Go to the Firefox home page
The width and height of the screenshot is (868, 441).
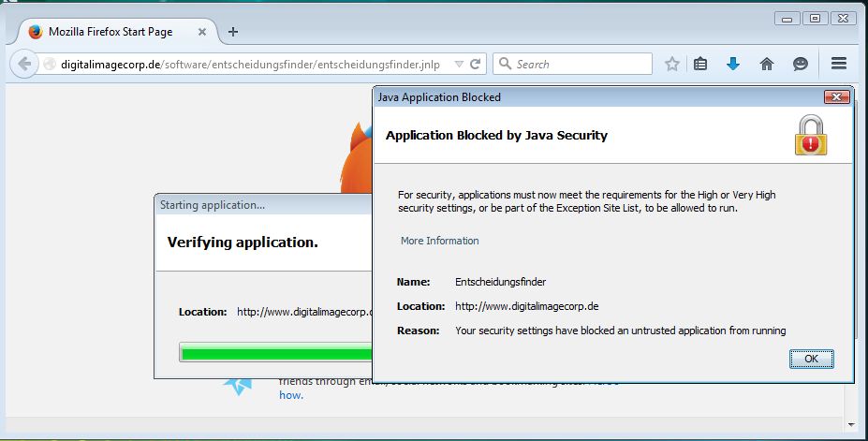767,65
